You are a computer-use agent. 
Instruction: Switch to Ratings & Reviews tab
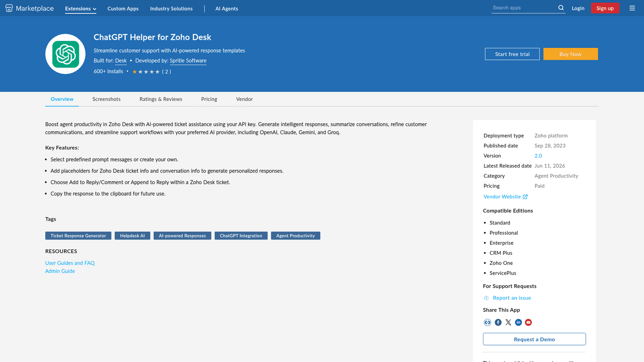[x=161, y=99]
